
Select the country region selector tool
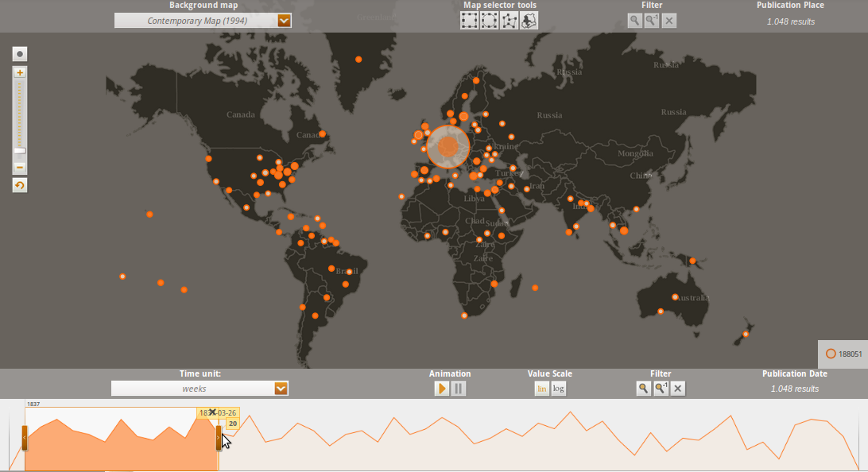pos(529,20)
